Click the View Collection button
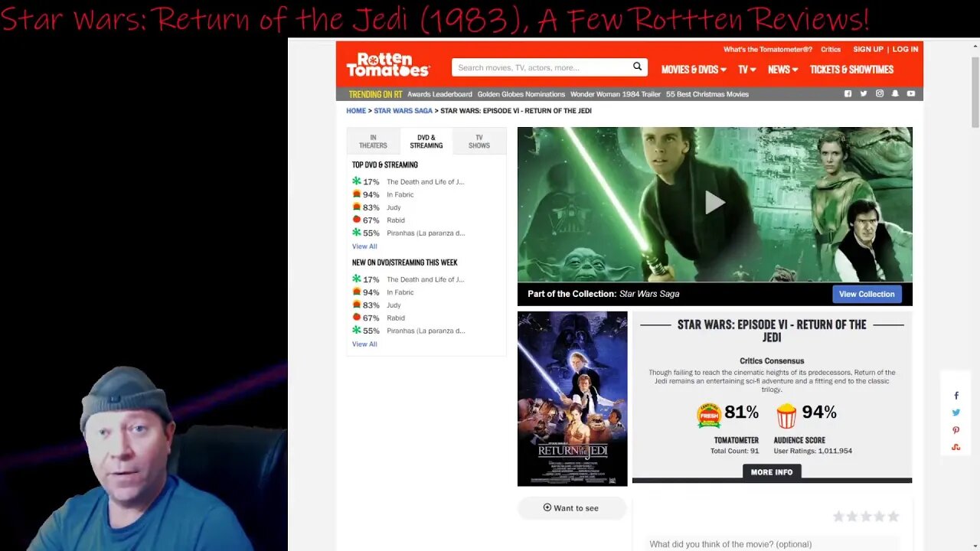The image size is (980, 551). click(x=867, y=294)
